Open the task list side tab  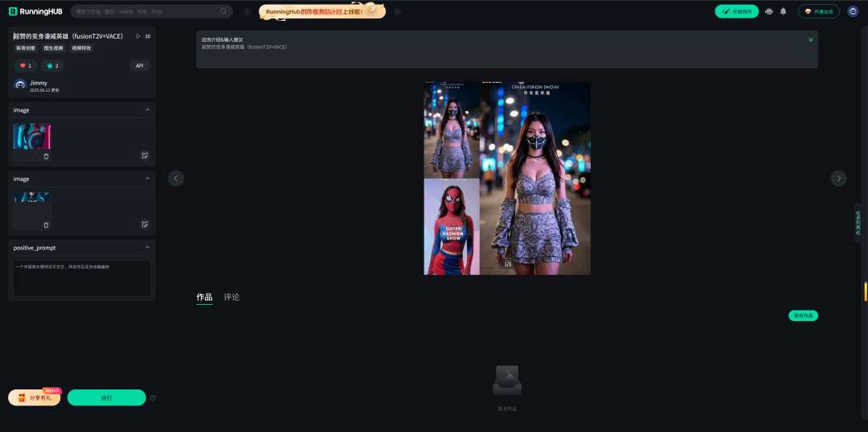pos(858,223)
